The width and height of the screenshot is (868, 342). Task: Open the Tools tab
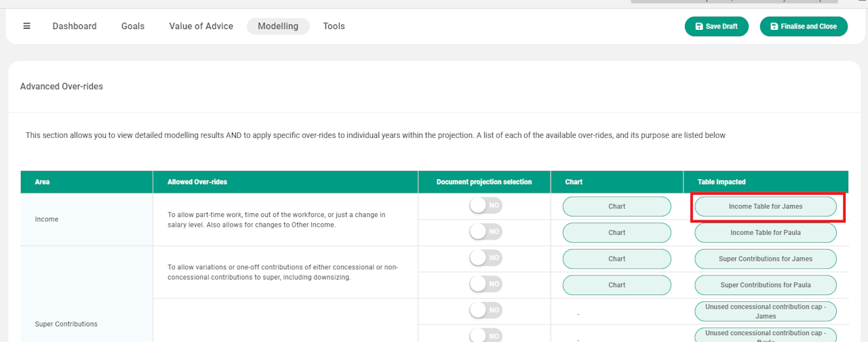coord(334,26)
